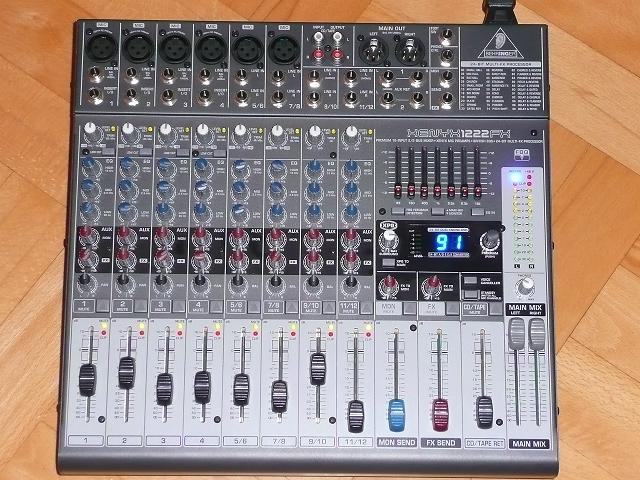Click the channel 4 AUX MON knob
Image resolution: width=640 pixels, height=480 pixels.
(200, 236)
